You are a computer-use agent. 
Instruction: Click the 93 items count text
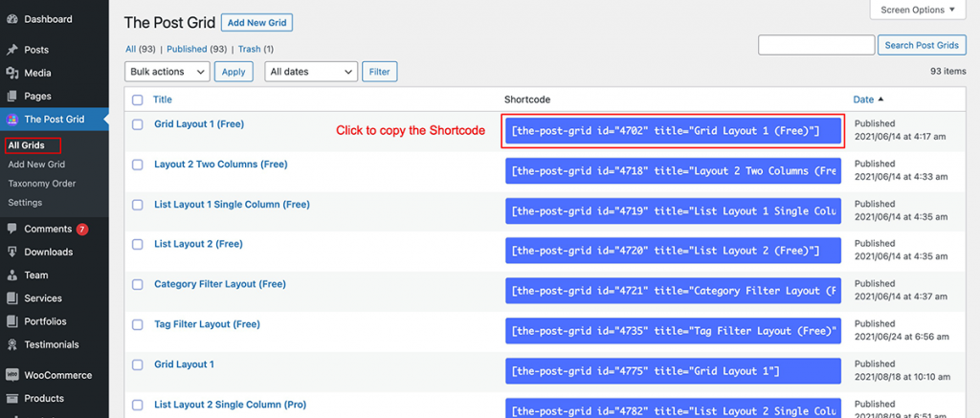click(948, 72)
